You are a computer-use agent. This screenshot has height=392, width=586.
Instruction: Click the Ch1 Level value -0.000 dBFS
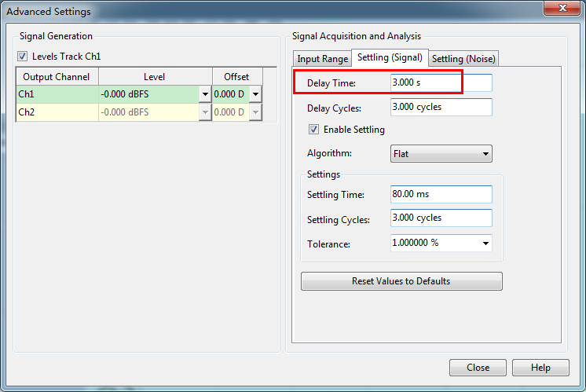click(x=149, y=94)
